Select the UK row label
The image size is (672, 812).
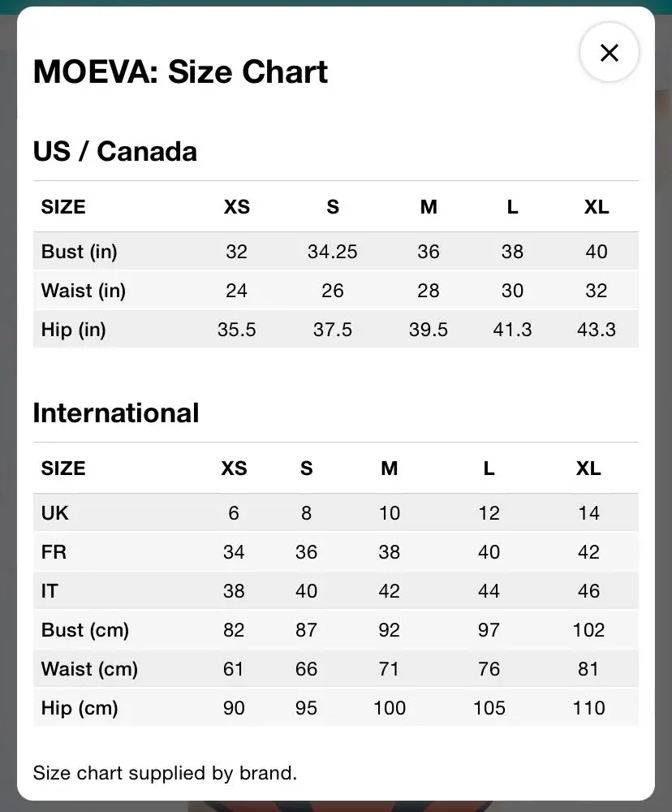coord(55,512)
